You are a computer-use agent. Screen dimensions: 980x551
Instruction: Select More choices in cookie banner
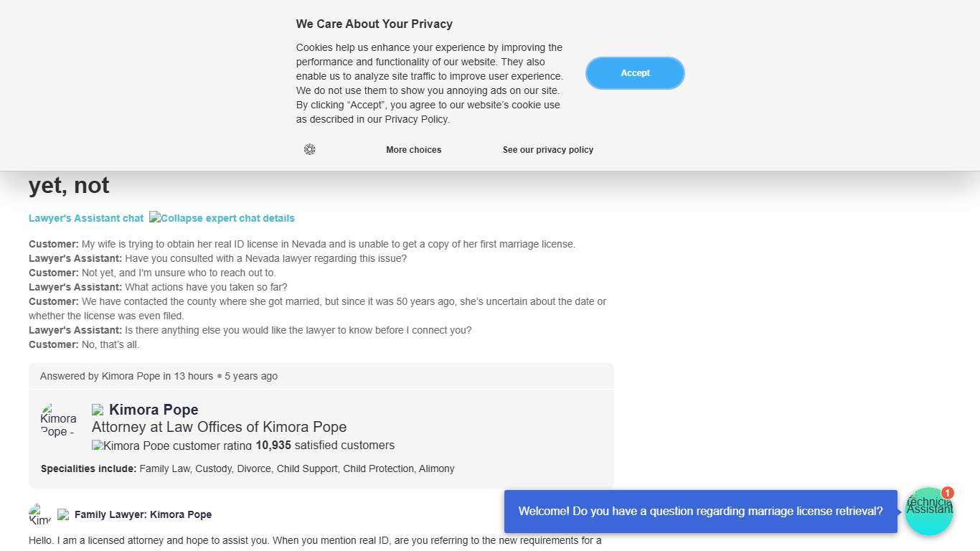tap(413, 150)
